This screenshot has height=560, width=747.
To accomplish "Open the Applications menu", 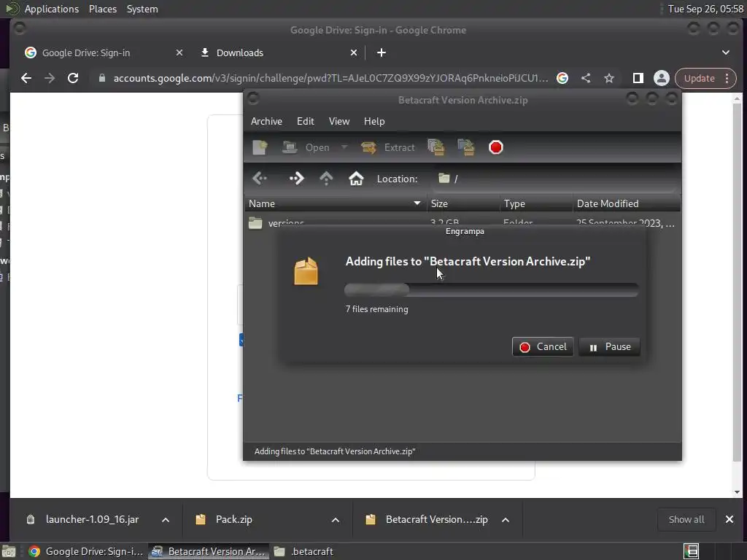I will (52, 9).
